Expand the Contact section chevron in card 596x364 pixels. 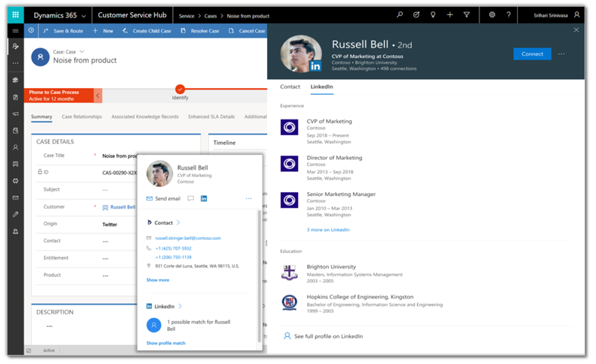[178, 223]
